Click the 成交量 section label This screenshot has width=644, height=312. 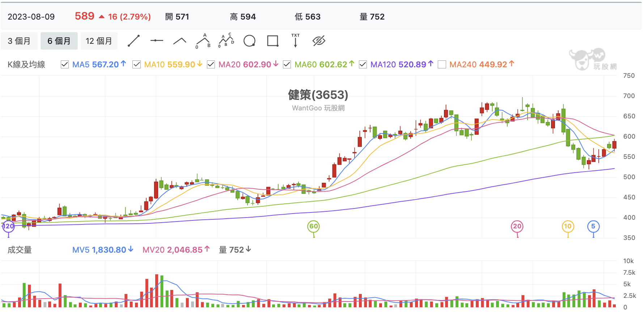coord(20,250)
